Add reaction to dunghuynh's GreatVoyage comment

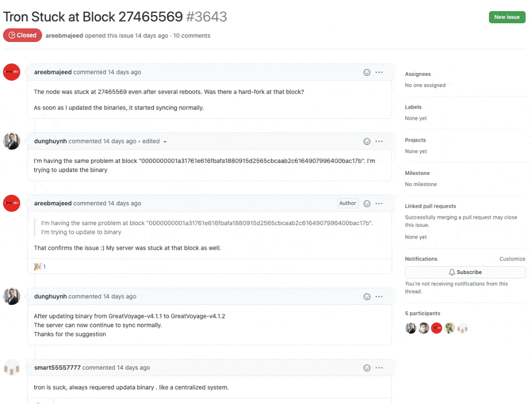[367, 297]
